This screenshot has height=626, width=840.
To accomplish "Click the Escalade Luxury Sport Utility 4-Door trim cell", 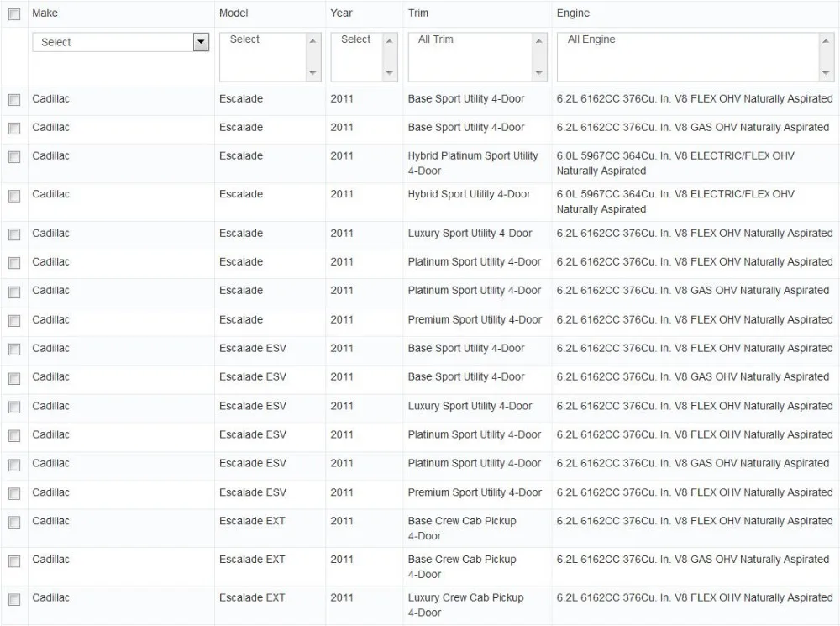I will coord(470,233).
